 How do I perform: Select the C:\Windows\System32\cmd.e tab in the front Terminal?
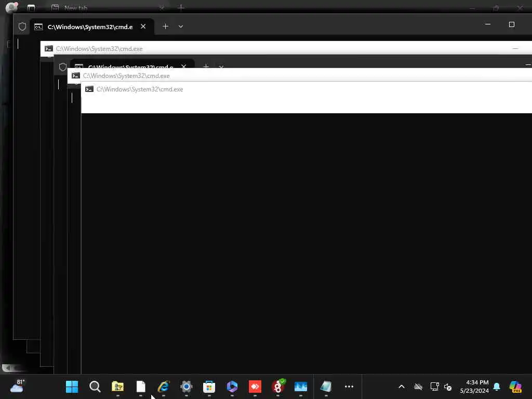[91, 27]
